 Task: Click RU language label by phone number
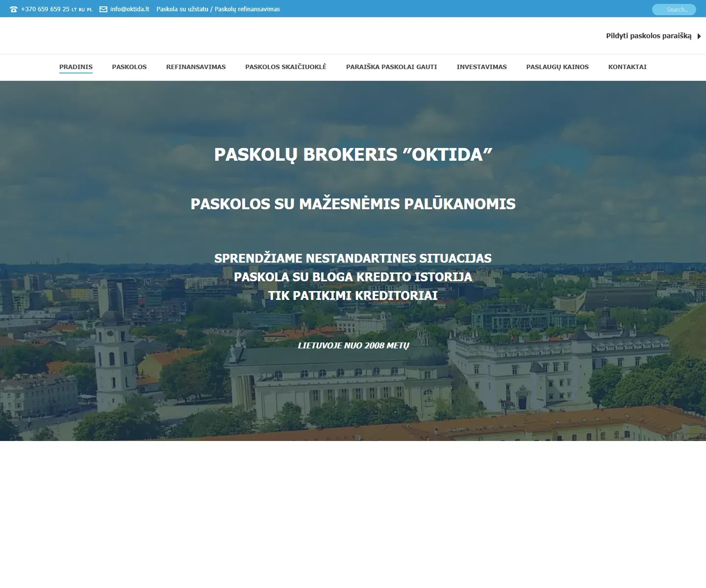tap(82, 10)
